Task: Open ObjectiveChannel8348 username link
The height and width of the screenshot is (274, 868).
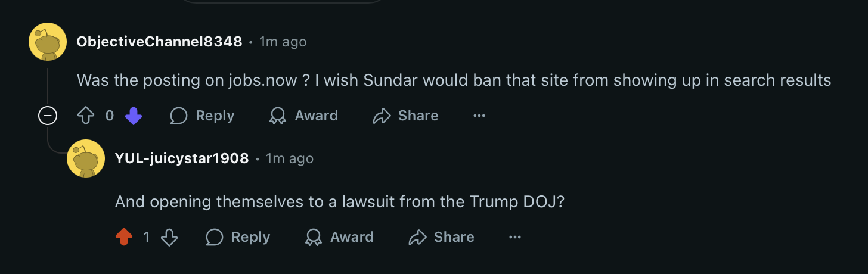Action: [160, 42]
